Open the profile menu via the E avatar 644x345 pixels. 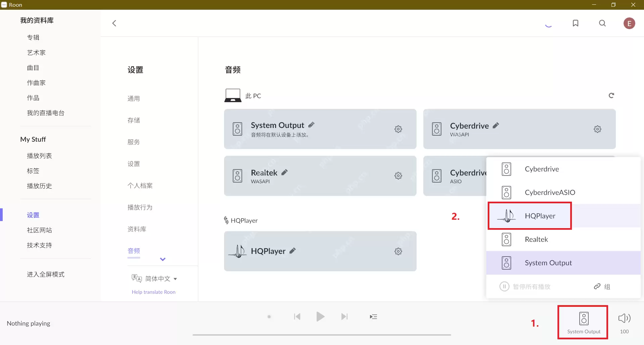[629, 23]
